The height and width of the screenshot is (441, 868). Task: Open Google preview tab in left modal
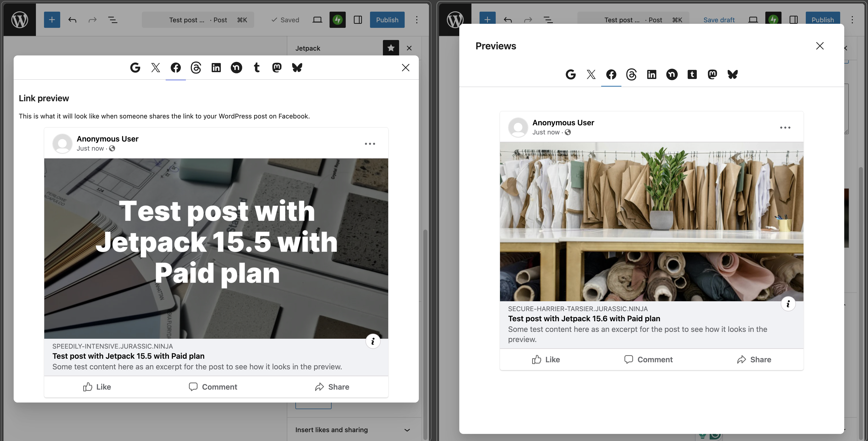point(135,68)
